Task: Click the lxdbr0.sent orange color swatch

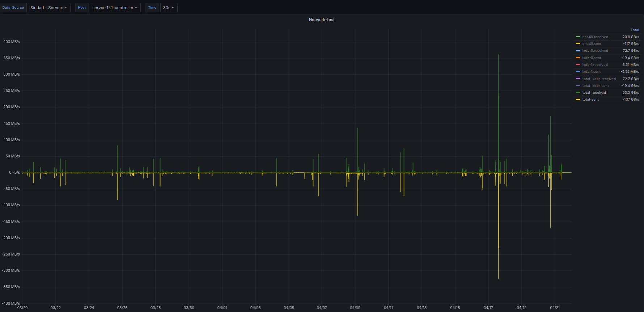Action: point(578,58)
